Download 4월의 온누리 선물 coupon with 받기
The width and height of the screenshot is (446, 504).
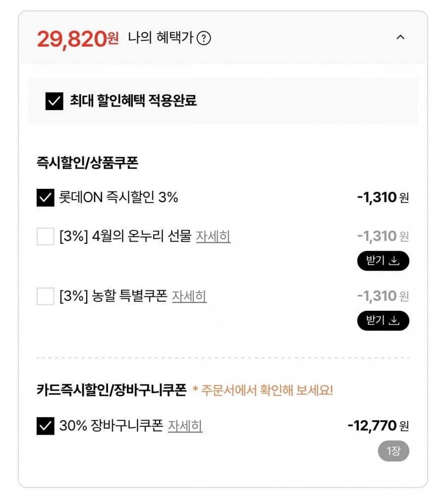383,261
